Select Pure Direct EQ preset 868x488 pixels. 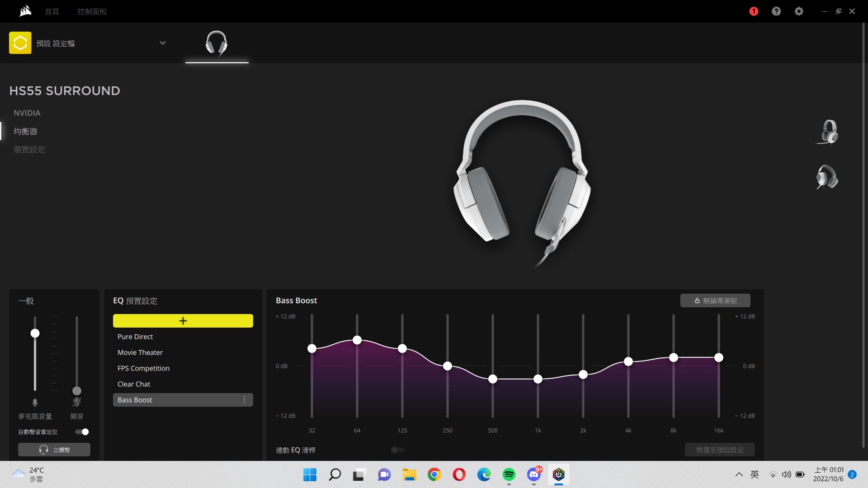point(183,337)
